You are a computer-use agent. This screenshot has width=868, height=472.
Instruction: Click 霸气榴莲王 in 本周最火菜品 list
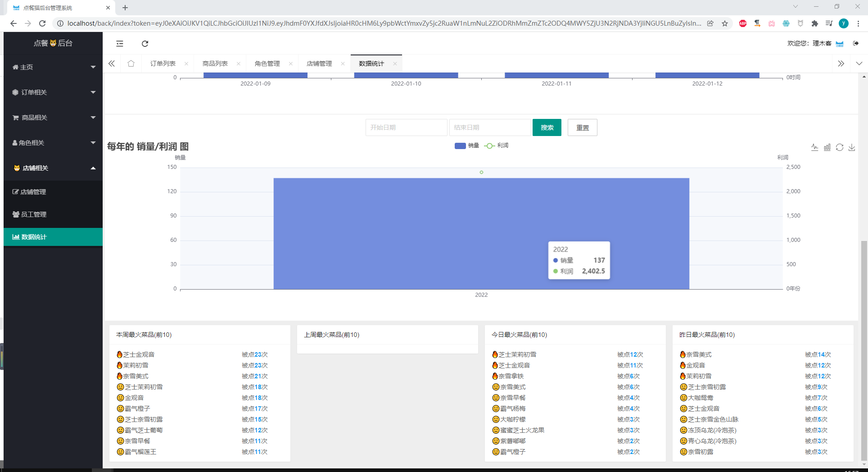[x=140, y=452]
